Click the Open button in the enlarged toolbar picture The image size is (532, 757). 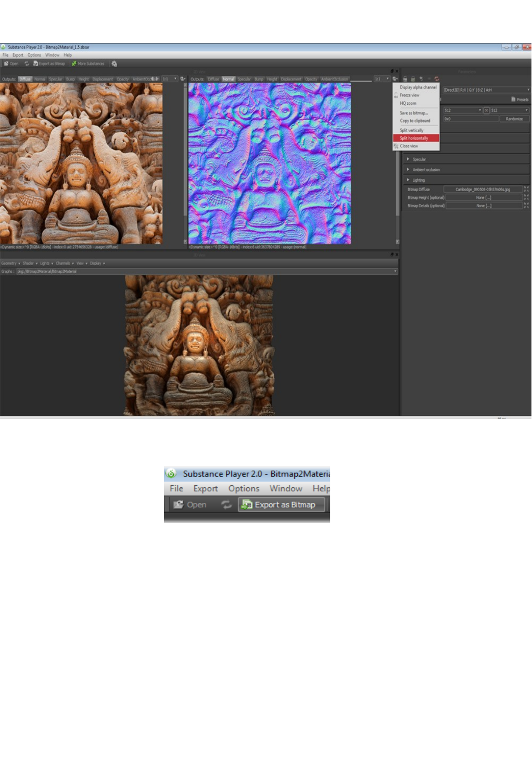pyautogui.click(x=190, y=504)
